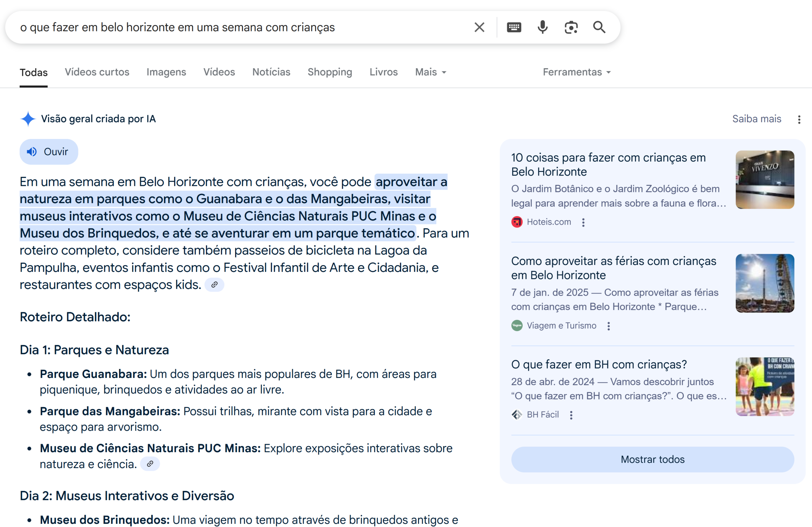Open the Notícias tab
The image size is (812, 527).
[271, 72]
